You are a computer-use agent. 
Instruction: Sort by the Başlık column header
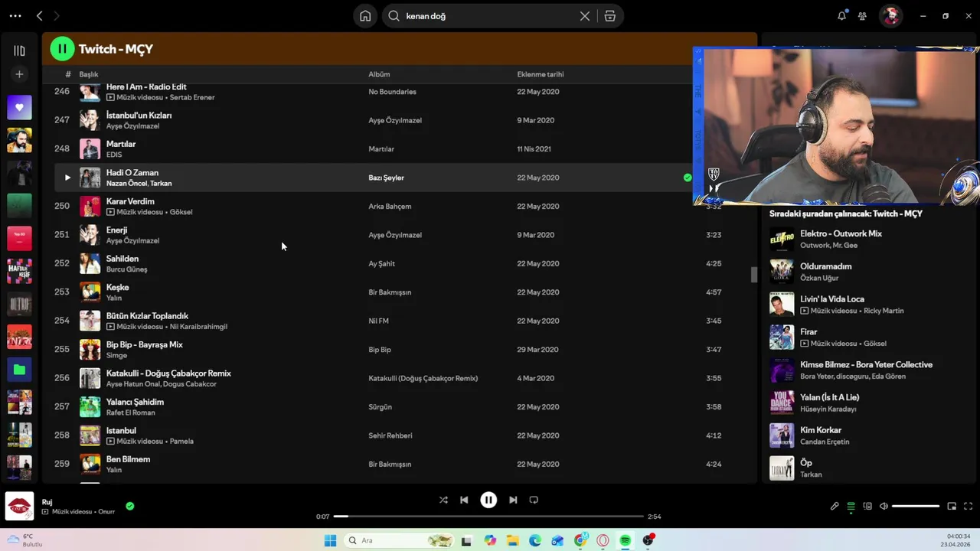tap(89, 74)
